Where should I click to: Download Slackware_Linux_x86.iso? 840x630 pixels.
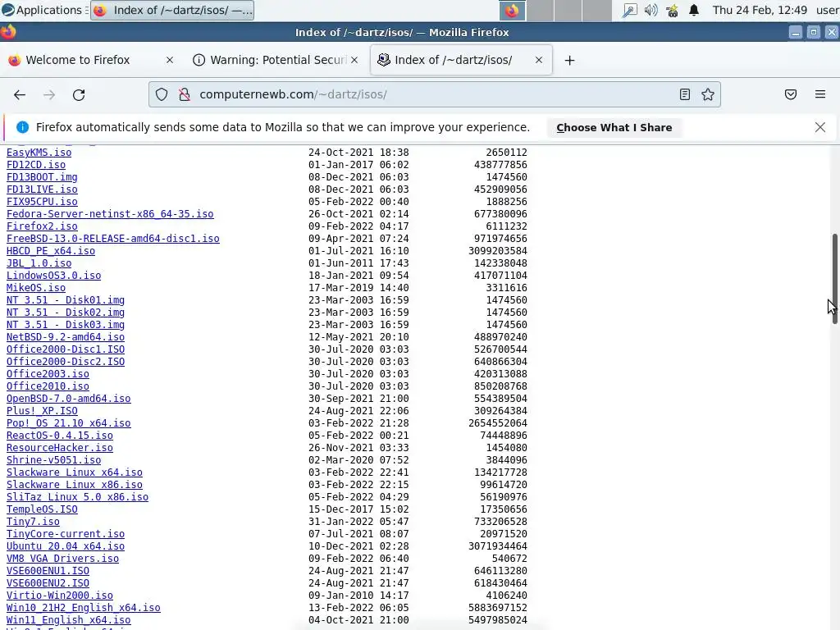click(x=75, y=486)
